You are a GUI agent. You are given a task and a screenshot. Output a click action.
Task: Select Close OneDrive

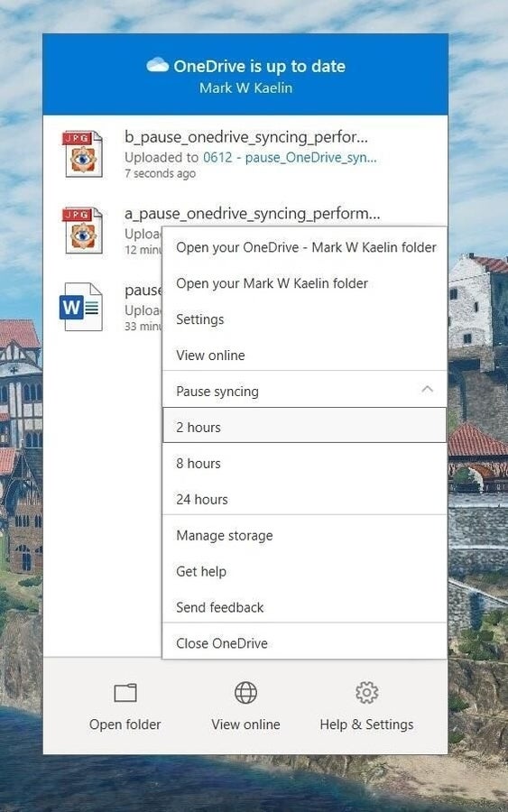tap(304, 643)
